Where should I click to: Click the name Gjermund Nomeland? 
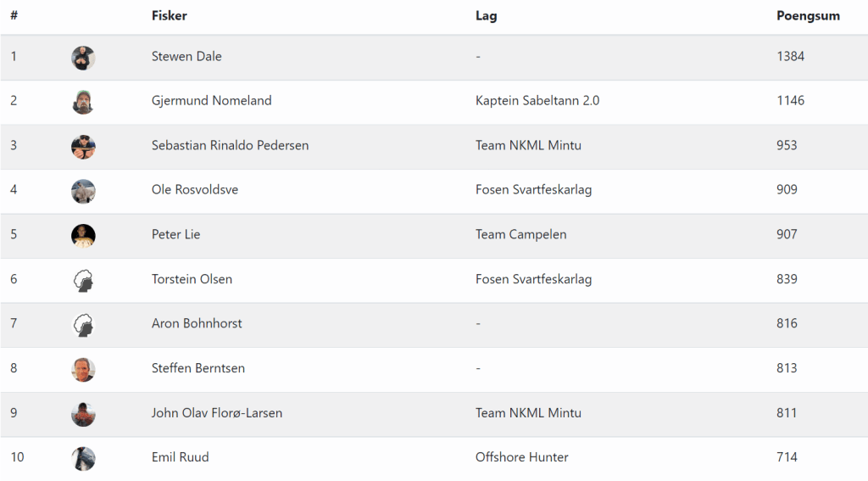coord(211,101)
